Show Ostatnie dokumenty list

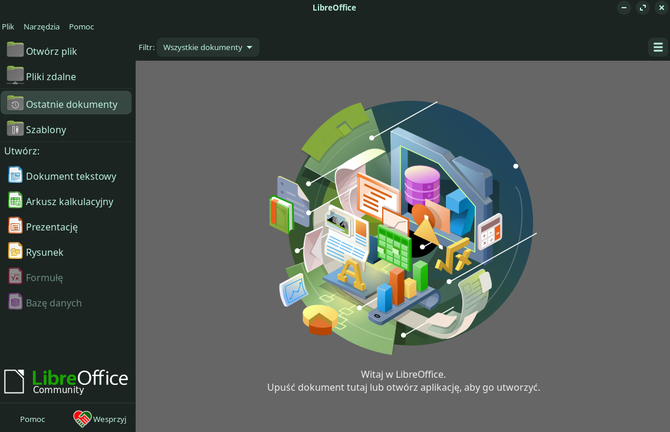tap(66, 103)
